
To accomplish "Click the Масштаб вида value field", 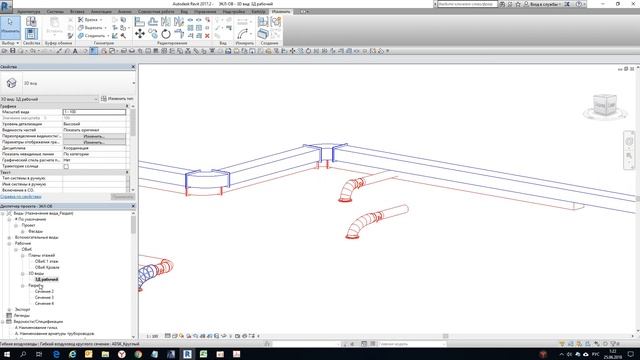I will (x=94, y=112).
